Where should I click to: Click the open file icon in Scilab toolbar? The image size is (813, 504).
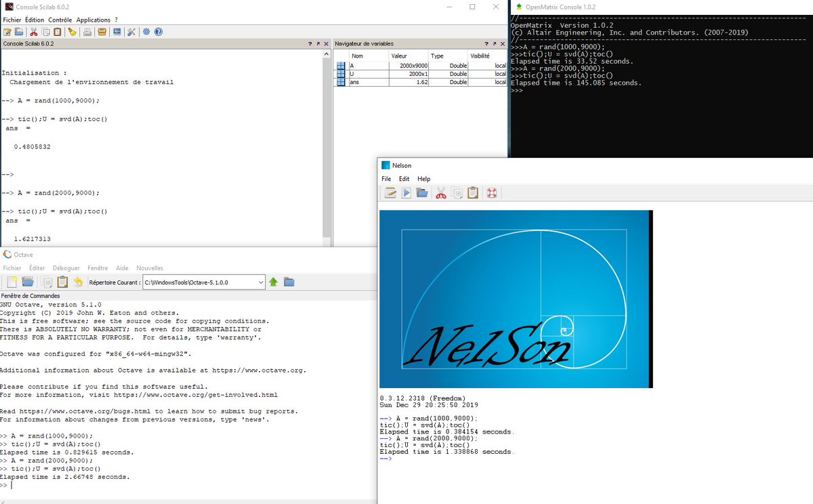point(19,32)
